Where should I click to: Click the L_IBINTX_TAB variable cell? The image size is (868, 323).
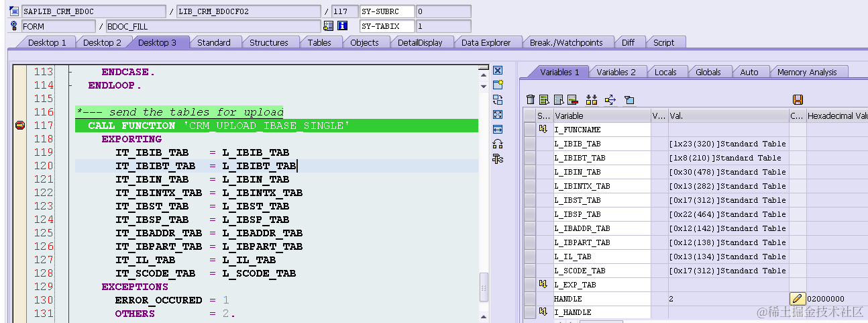602,186
